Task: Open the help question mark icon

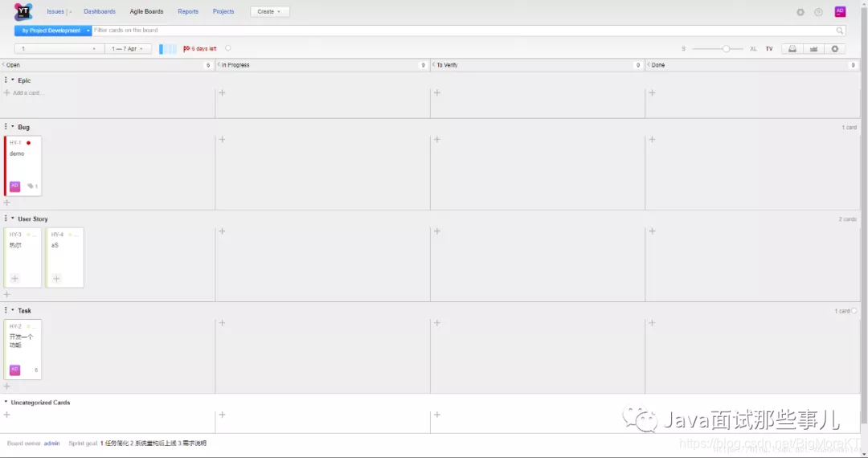Action: click(818, 11)
